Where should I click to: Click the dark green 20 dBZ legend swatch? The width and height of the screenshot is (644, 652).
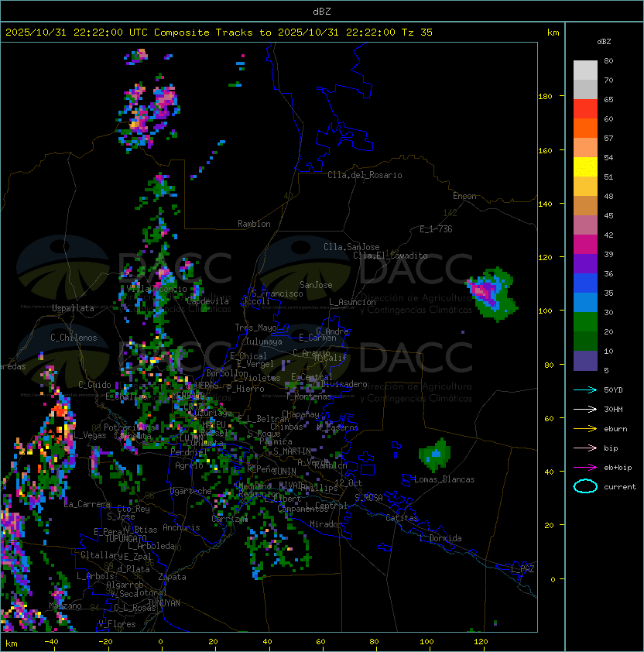[x=585, y=341]
